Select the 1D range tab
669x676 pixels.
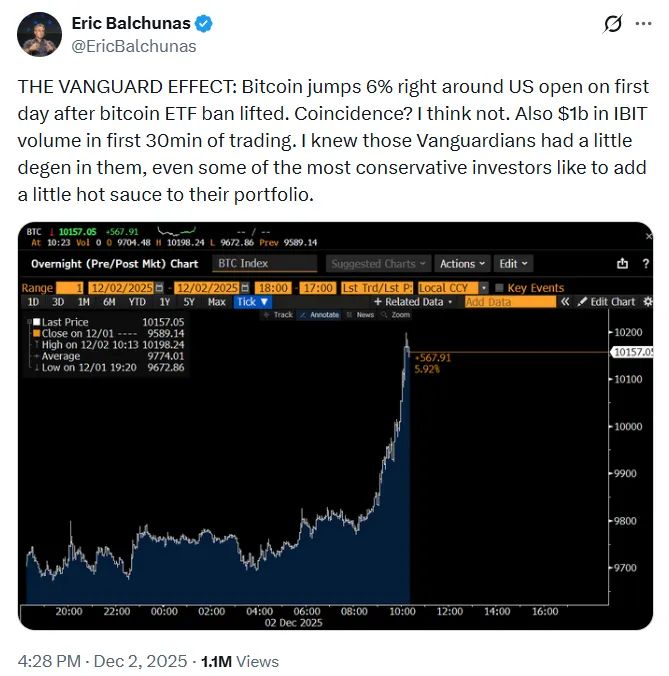pyautogui.click(x=33, y=301)
